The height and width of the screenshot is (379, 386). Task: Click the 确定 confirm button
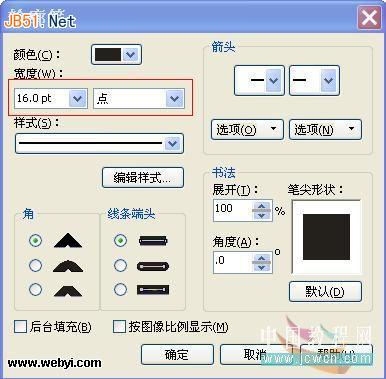tap(177, 354)
